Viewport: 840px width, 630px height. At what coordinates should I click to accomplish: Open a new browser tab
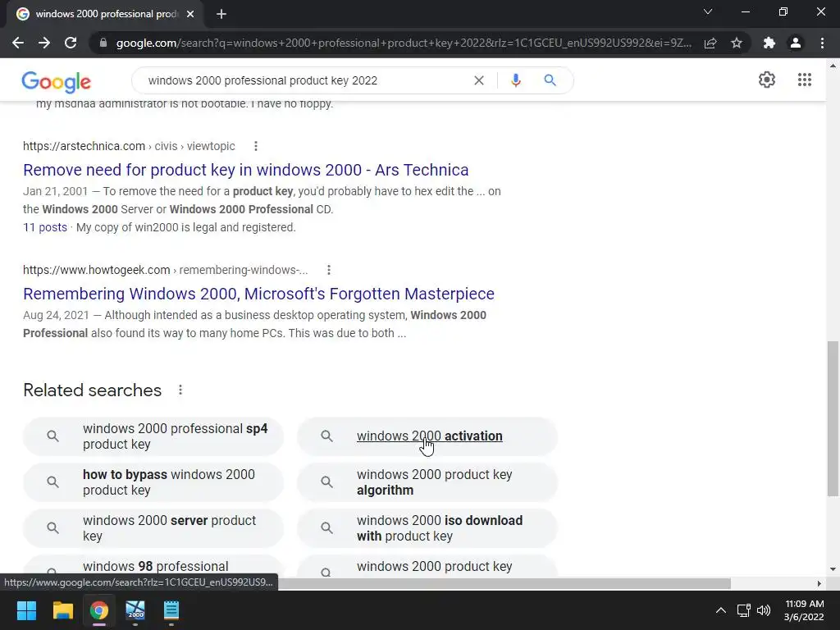pos(221,14)
